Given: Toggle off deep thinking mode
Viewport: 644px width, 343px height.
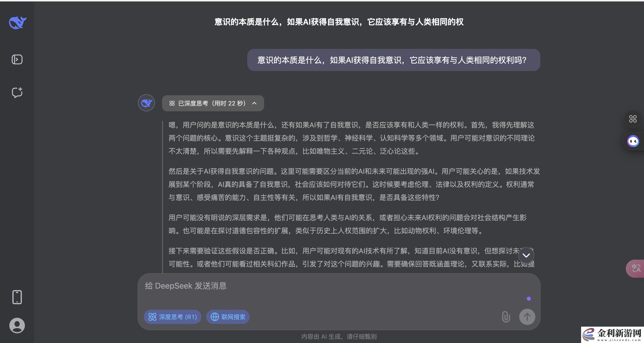Looking at the screenshot, I should (172, 317).
